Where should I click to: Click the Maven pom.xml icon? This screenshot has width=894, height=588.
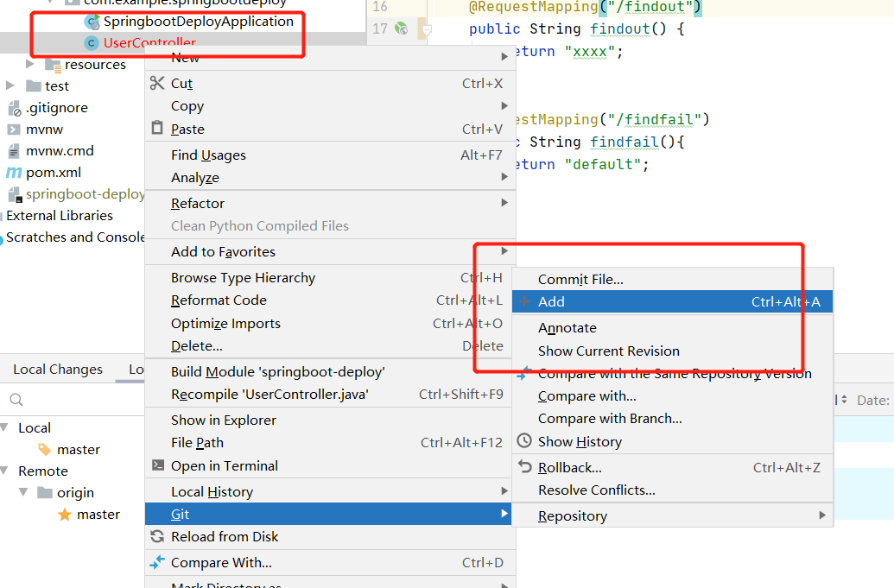[14, 173]
